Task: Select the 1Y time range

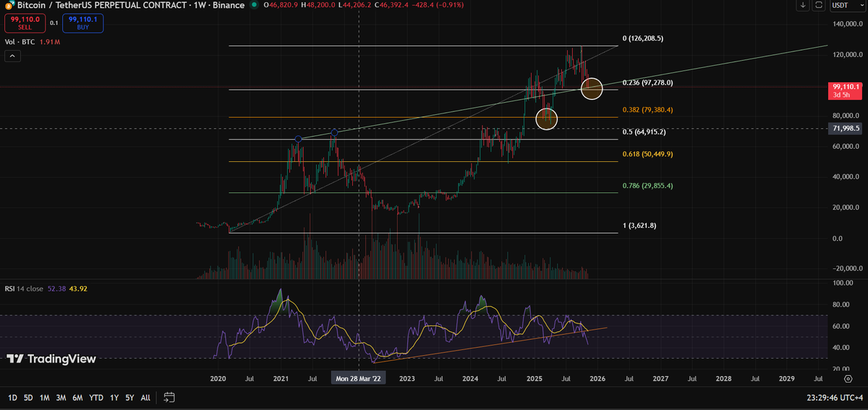Action: [114, 398]
